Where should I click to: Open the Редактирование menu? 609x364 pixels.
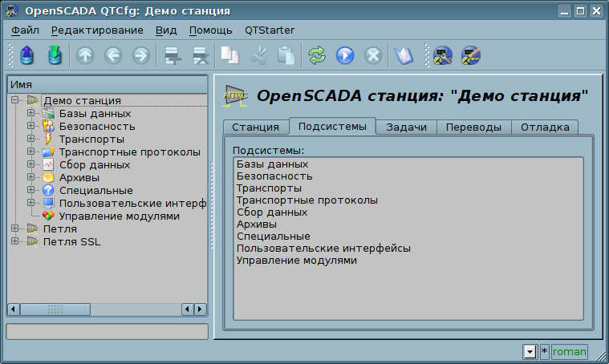(x=97, y=30)
